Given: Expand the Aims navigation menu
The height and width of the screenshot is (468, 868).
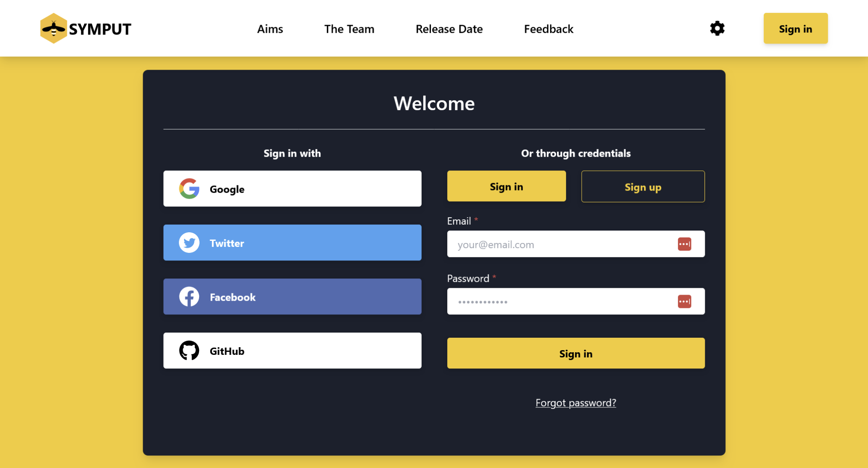Looking at the screenshot, I should pyautogui.click(x=270, y=28).
